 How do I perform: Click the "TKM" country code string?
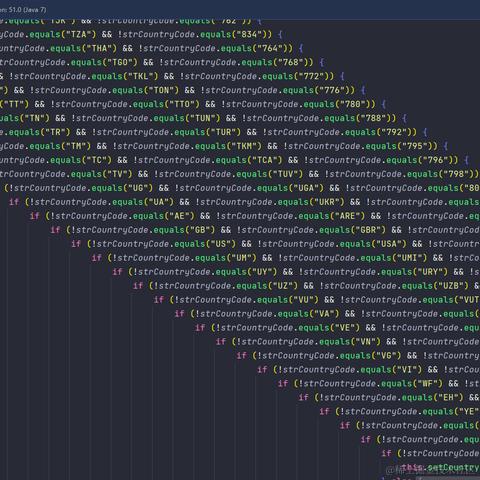(x=244, y=146)
